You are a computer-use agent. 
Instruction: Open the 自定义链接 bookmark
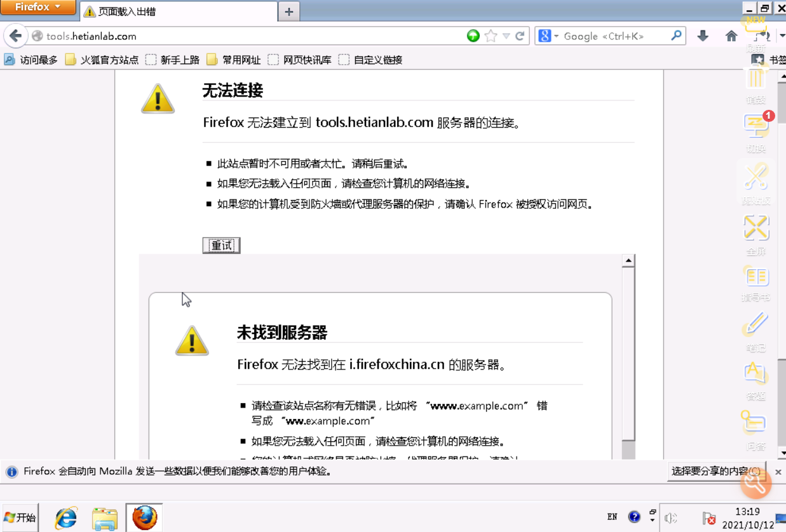click(x=370, y=60)
